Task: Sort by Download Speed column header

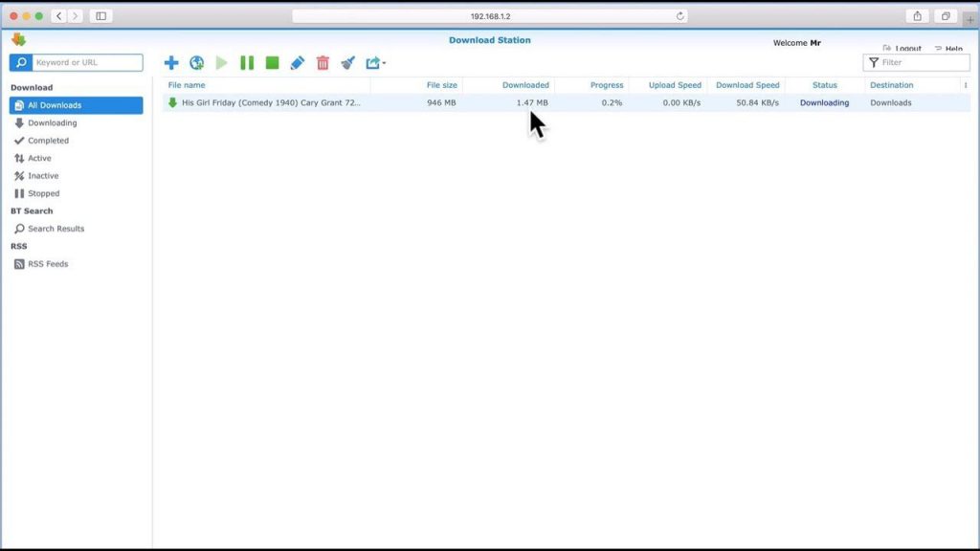Action: pyautogui.click(x=747, y=85)
